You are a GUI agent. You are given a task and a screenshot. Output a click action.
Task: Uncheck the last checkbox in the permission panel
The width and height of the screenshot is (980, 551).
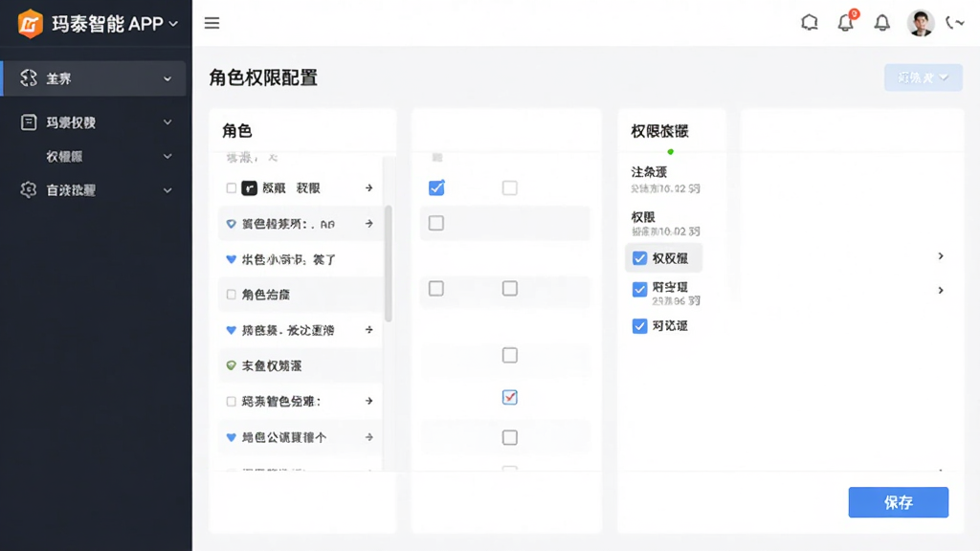tap(639, 325)
